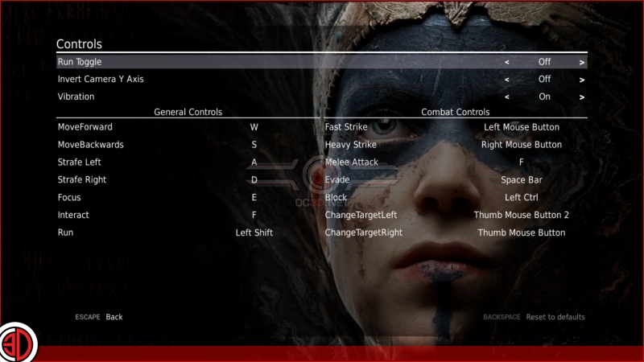Rebind Run key Left Shift
644x362 pixels.
254,232
